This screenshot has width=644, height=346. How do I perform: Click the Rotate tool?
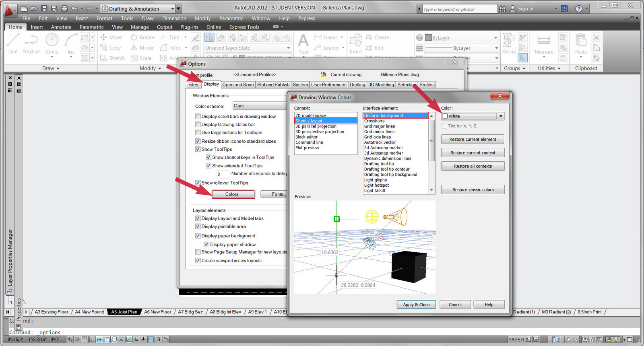point(142,37)
